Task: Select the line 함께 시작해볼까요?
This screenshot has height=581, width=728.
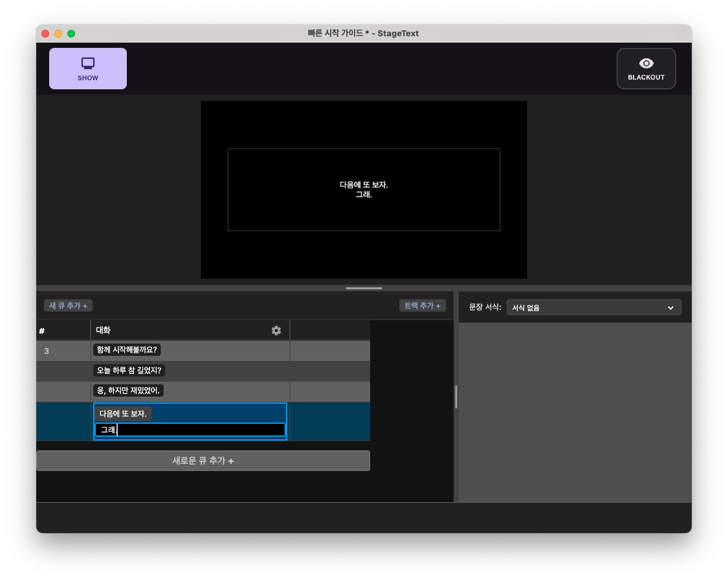Action: tap(127, 350)
